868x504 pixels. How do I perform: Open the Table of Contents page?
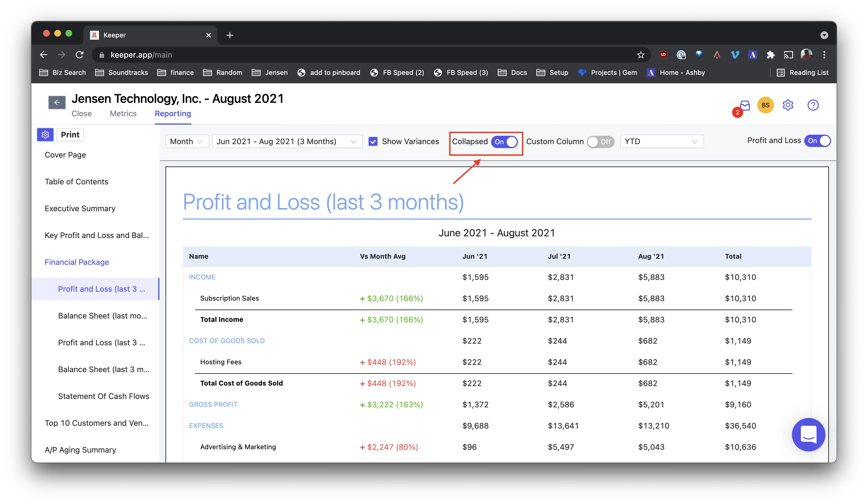pos(76,182)
